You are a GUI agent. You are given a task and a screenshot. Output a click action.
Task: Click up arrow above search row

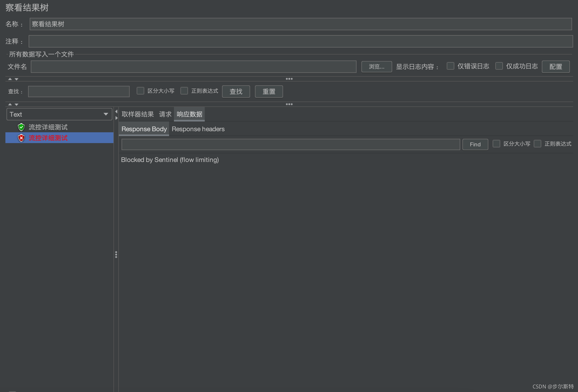[x=10, y=79]
